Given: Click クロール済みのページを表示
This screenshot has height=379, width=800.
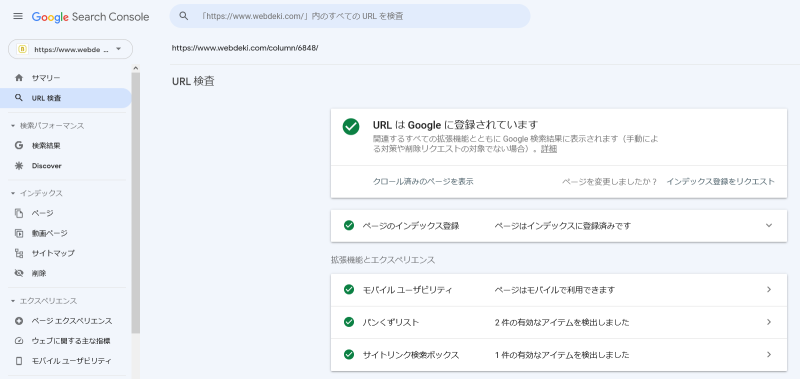Looking at the screenshot, I should [x=423, y=182].
